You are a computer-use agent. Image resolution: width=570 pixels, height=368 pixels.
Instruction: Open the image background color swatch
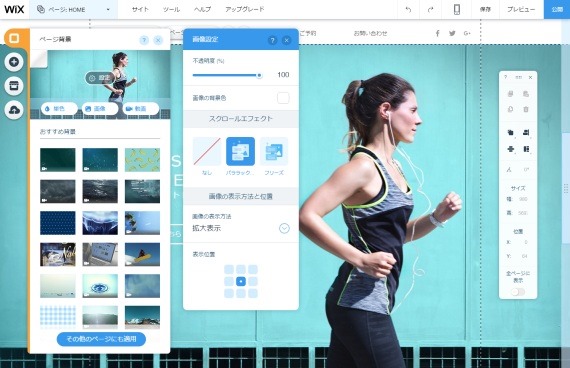[x=283, y=98]
